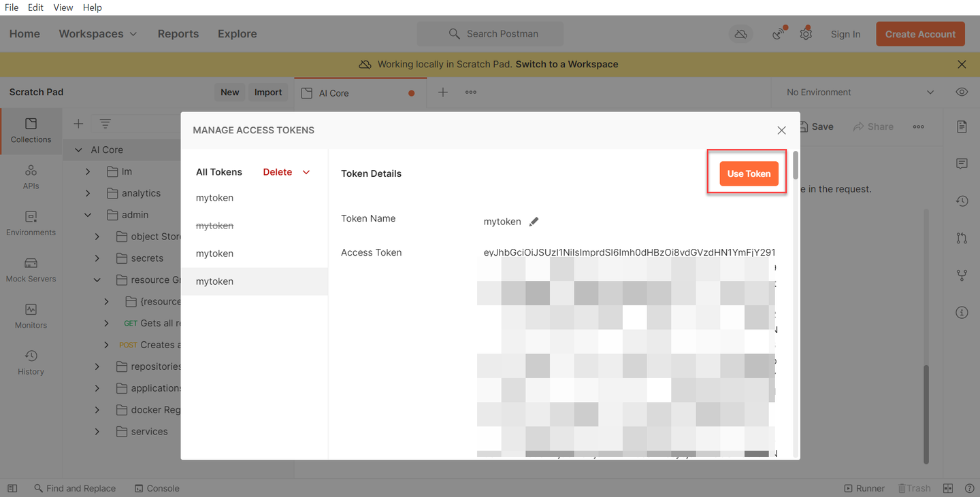Click the token dialog vertical scrollbar
The image size is (980, 497).
tap(796, 166)
